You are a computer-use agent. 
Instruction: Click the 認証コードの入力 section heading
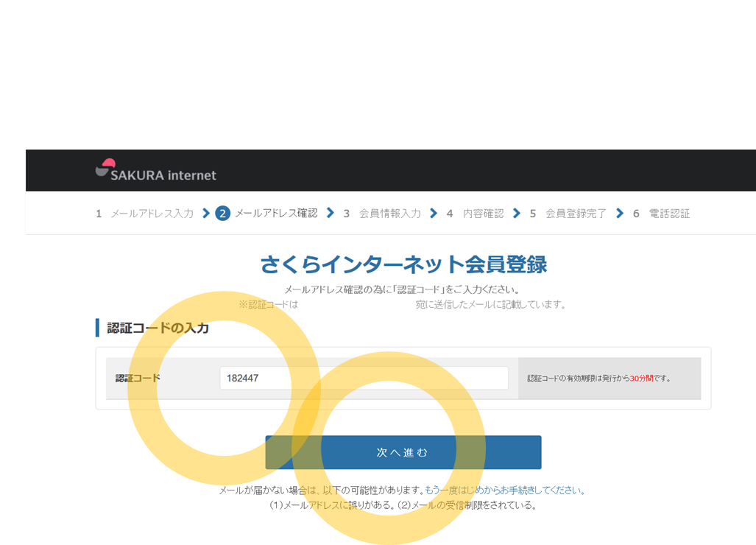click(158, 328)
